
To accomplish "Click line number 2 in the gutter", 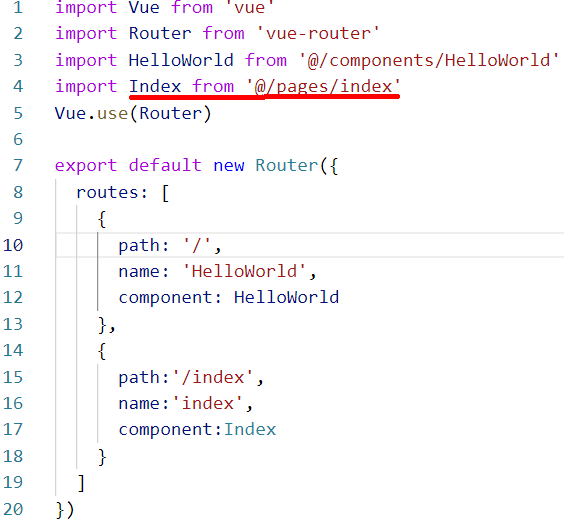I will (x=18, y=33).
